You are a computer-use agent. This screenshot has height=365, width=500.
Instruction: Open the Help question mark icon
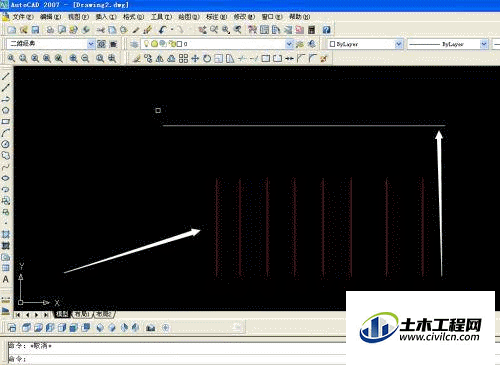(x=326, y=30)
